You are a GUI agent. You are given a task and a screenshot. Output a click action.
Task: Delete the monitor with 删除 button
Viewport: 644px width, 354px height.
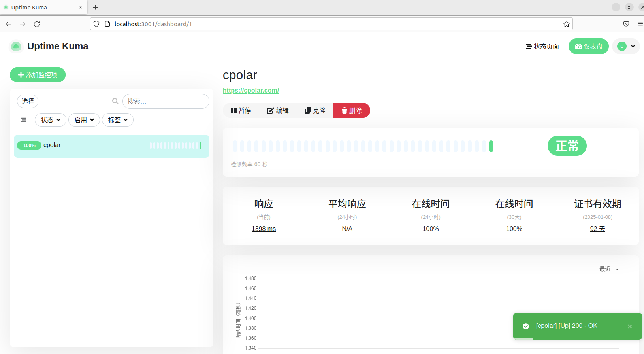tap(352, 110)
